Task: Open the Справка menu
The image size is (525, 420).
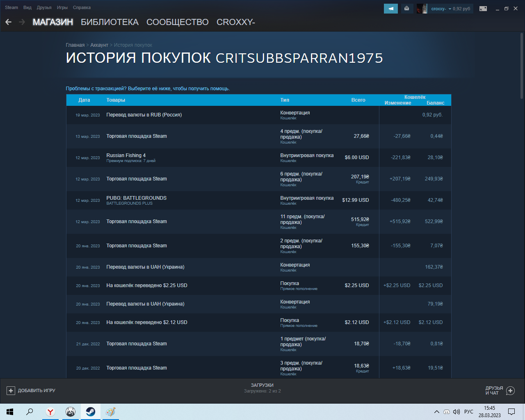Action: click(82, 7)
